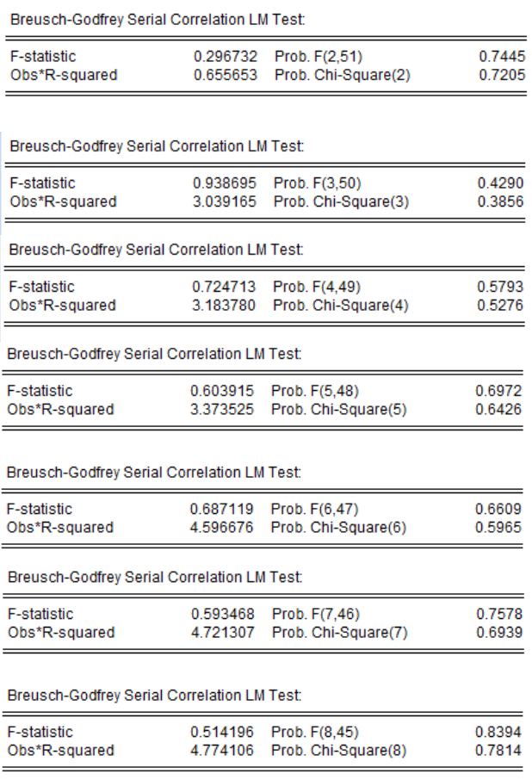Select F-statistic value 0.938695
The width and height of the screenshot is (532, 780).
(225, 183)
